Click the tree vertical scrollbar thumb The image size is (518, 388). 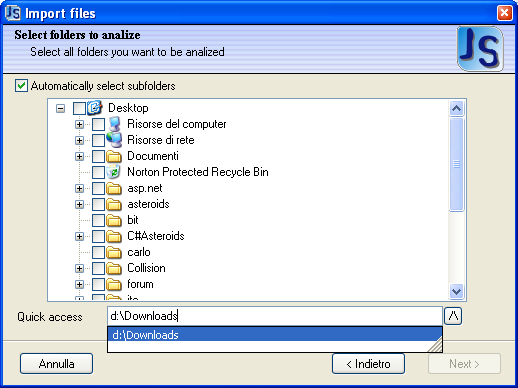click(456, 164)
